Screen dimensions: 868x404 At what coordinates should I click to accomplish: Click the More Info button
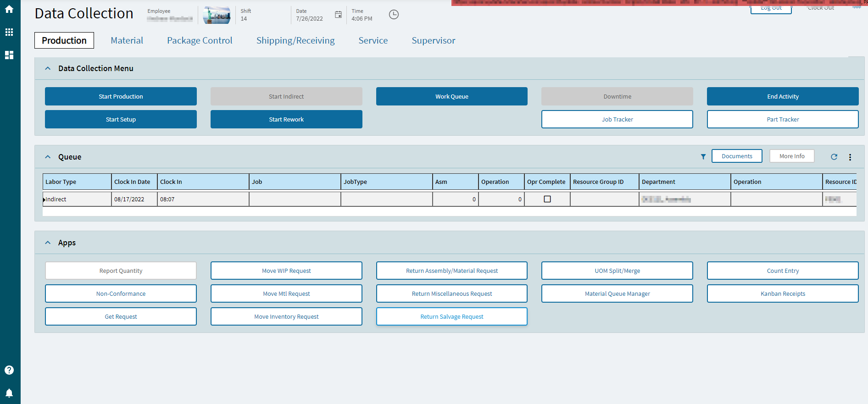point(792,156)
